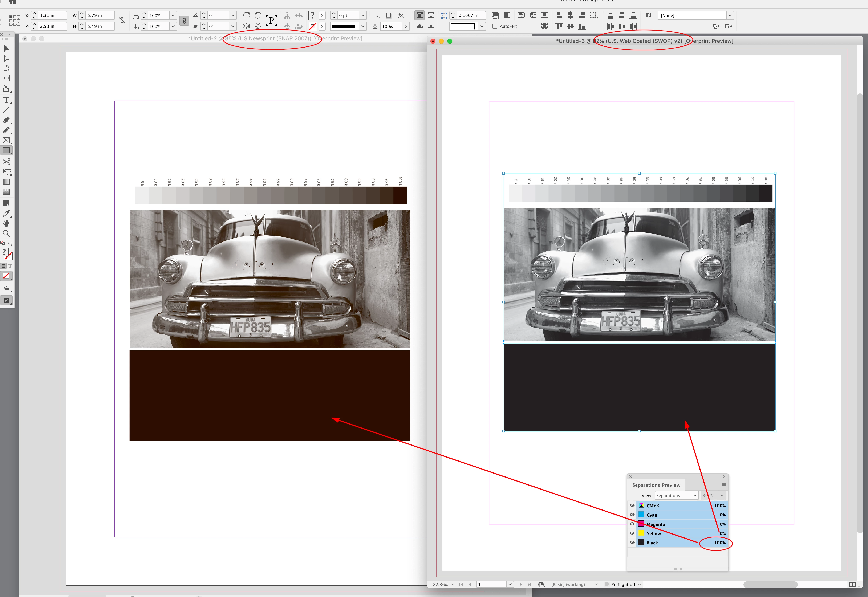This screenshot has height=597, width=868.
Task: Hide the Cyan separation eye icon
Action: pyautogui.click(x=632, y=515)
